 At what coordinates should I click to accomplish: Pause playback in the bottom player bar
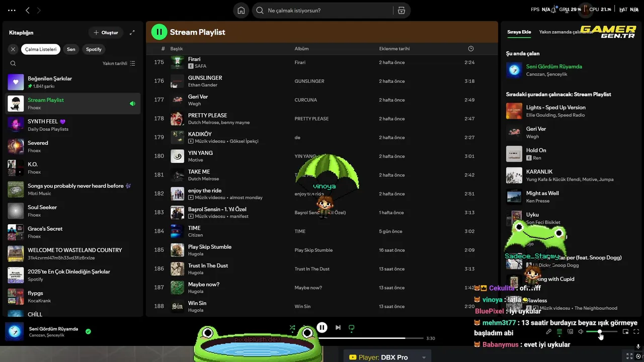tap(322, 327)
